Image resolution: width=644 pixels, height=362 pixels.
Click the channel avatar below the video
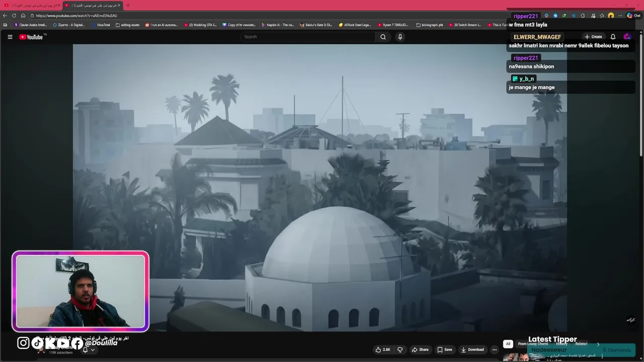coord(41,349)
